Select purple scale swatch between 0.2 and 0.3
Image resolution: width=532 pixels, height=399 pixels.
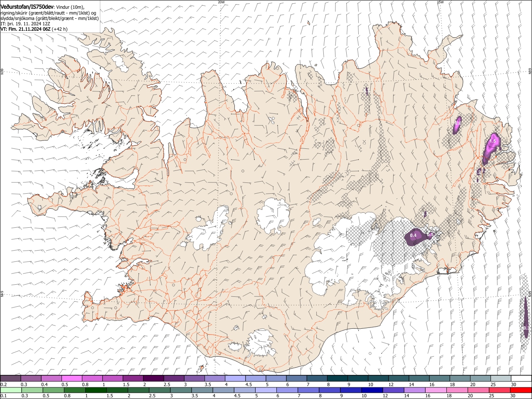coord(10,378)
